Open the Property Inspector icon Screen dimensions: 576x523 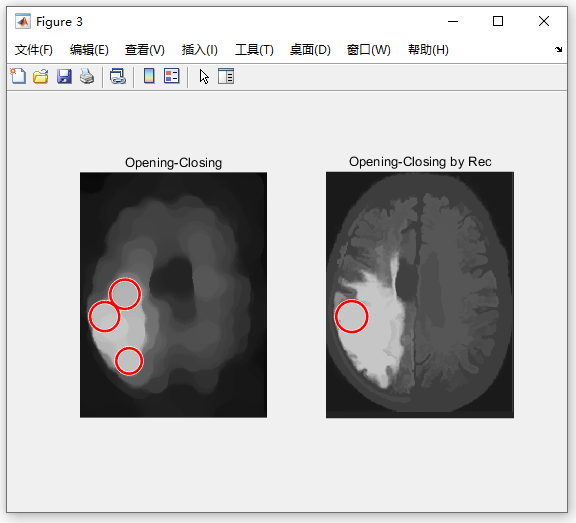(226, 76)
